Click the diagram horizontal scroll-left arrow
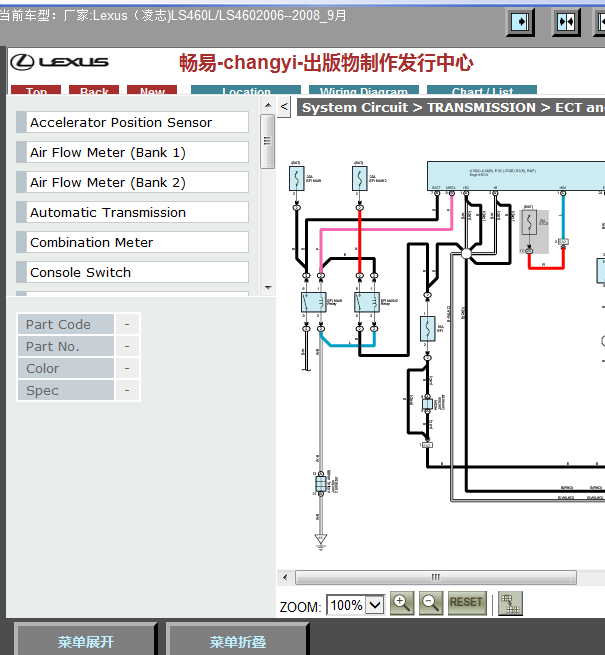 coord(285,577)
